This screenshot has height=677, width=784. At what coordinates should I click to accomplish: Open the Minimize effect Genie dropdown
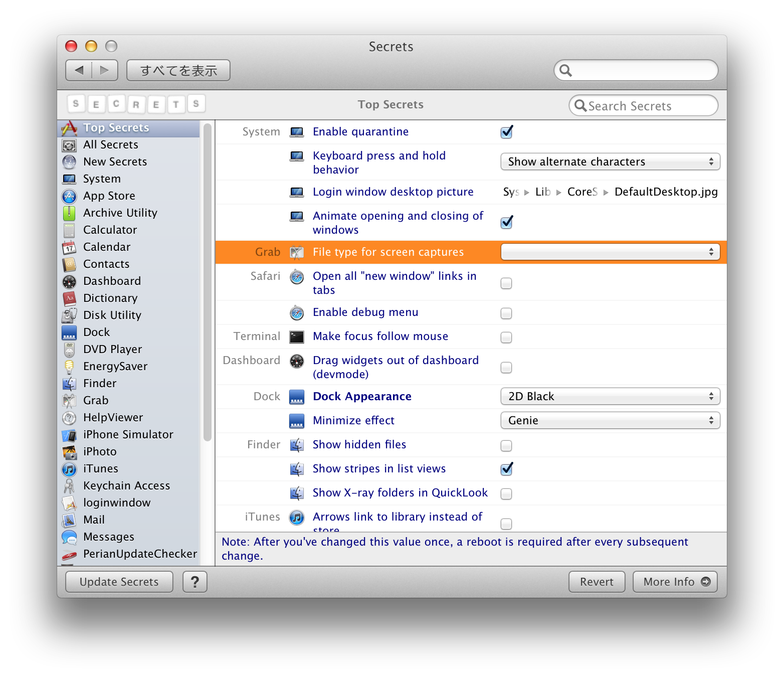(x=610, y=421)
